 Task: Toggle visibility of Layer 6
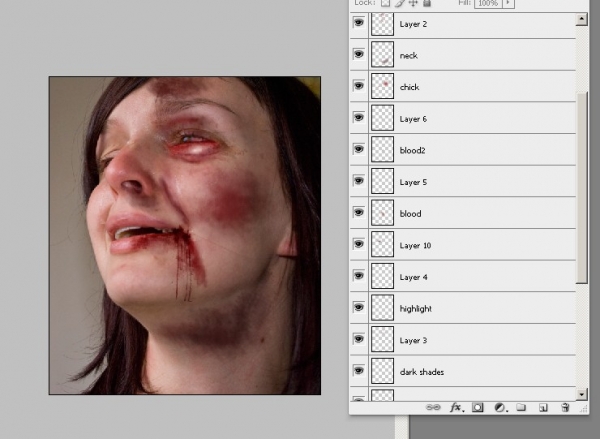point(359,118)
